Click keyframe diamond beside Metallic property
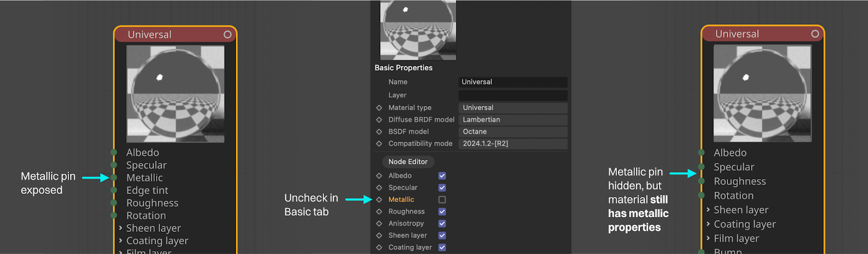868x254 pixels. click(x=379, y=200)
